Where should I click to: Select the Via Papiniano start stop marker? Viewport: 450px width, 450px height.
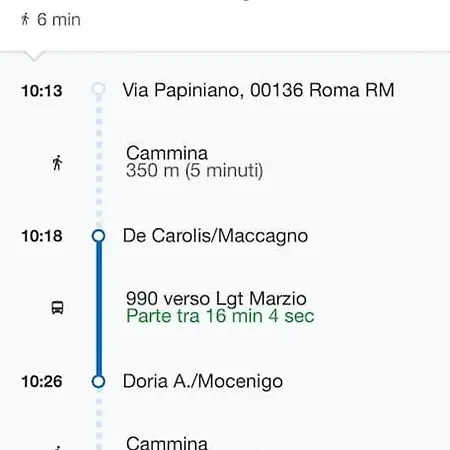(98, 89)
